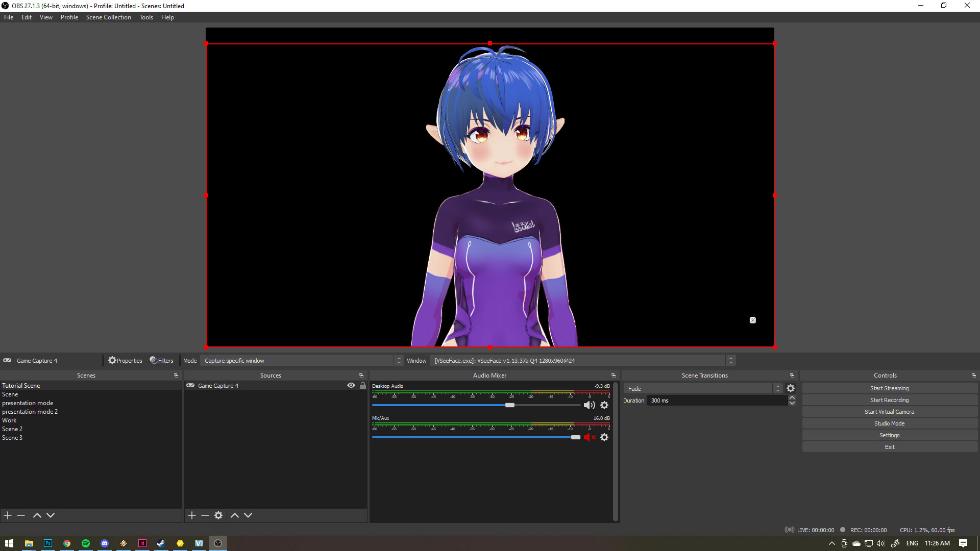Open Windows Start menu
Image resolution: width=980 pixels, height=551 pixels.
[x=9, y=543]
